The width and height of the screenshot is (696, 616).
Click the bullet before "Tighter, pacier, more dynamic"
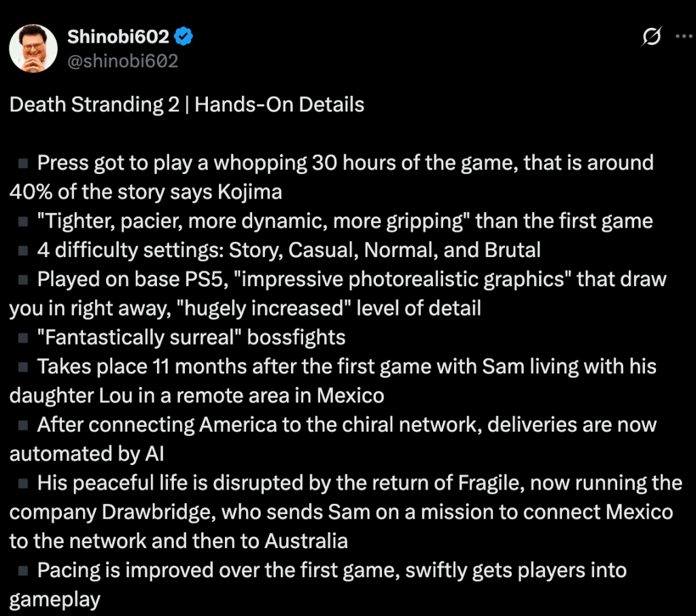[22, 221]
